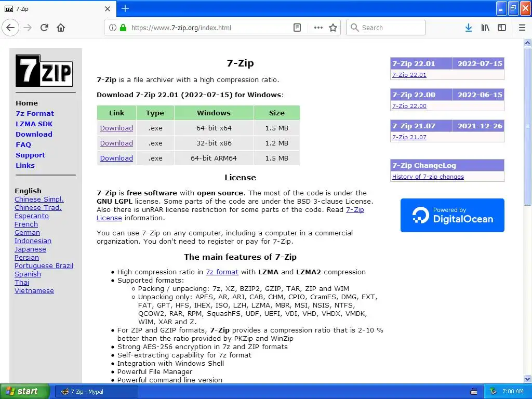Click the 7-Zip logo image
The height and width of the screenshot is (399, 532).
tap(44, 71)
